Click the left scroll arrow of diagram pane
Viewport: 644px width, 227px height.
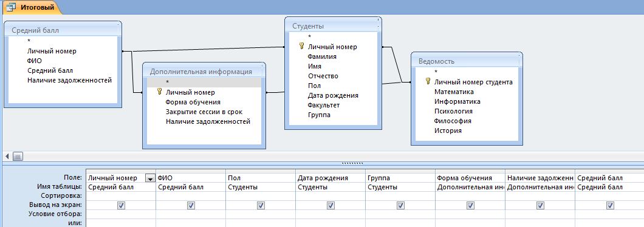point(7,156)
